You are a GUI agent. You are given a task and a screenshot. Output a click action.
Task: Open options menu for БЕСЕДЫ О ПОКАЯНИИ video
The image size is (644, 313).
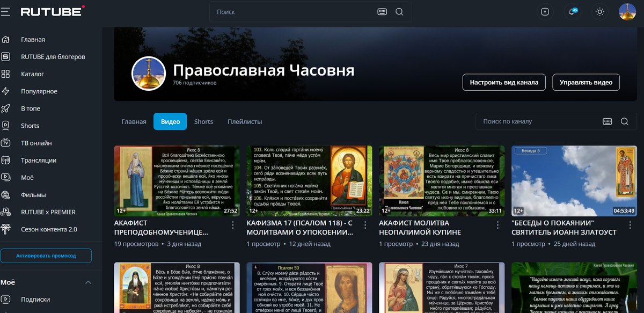click(630, 224)
